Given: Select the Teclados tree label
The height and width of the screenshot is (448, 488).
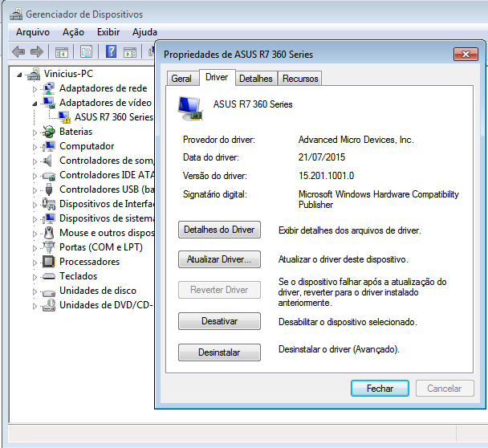Looking at the screenshot, I should [x=78, y=276].
